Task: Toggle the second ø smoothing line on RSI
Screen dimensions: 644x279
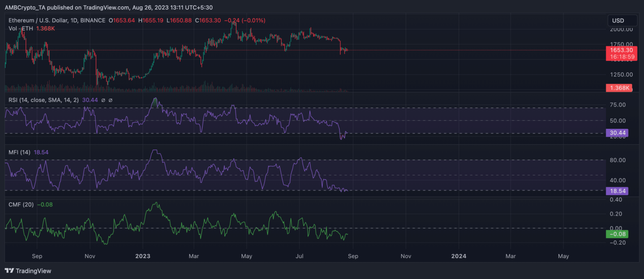Action: [x=110, y=100]
